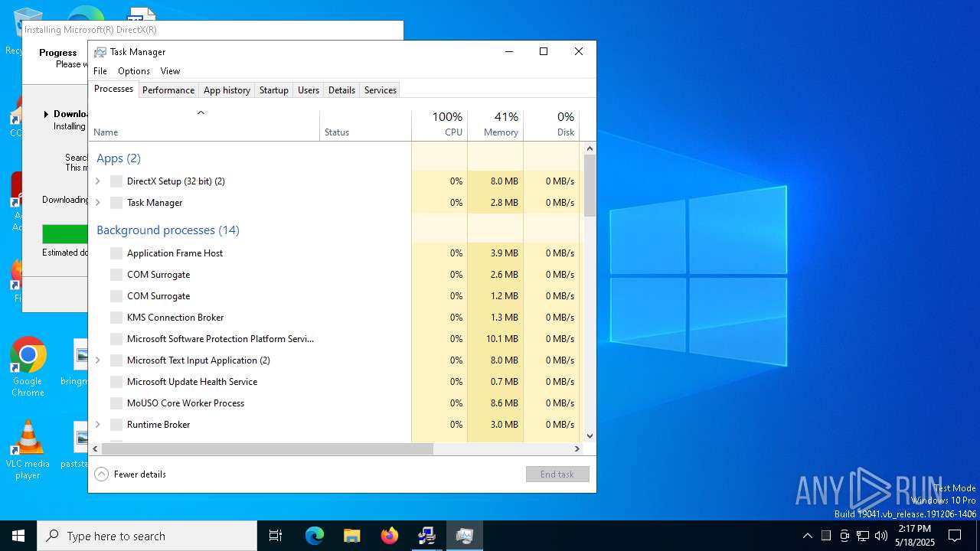The height and width of the screenshot is (551, 980).
Task: Collapse to Fewer details view
Action: coord(130,474)
